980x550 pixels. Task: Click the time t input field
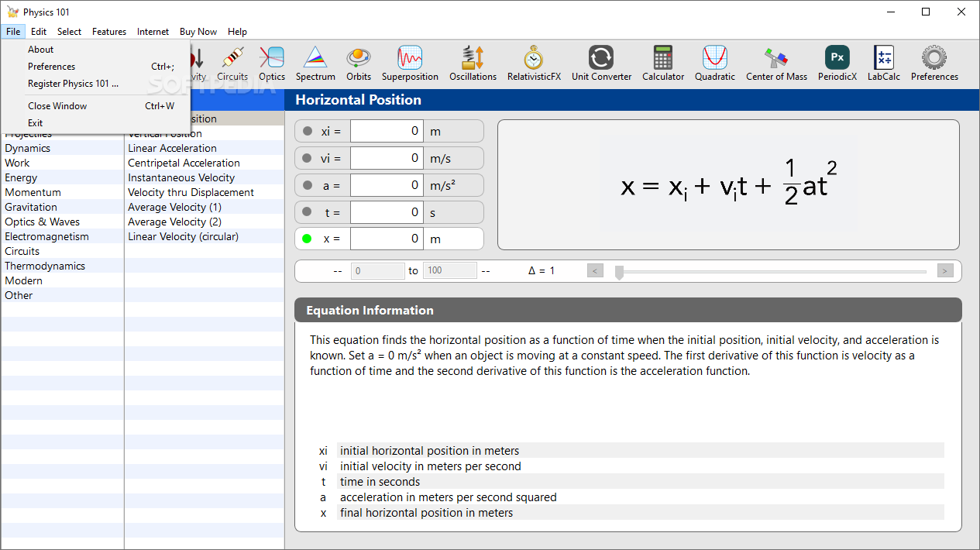click(387, 211)
